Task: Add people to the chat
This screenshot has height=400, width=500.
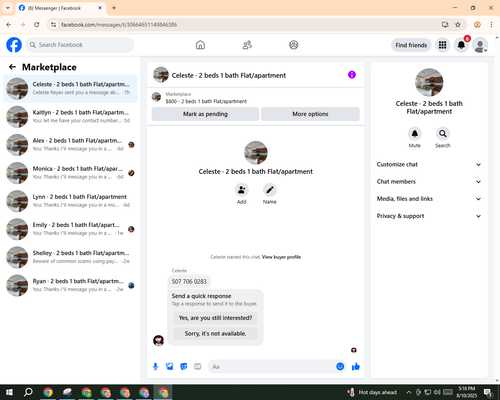Action: pos(242,190)
